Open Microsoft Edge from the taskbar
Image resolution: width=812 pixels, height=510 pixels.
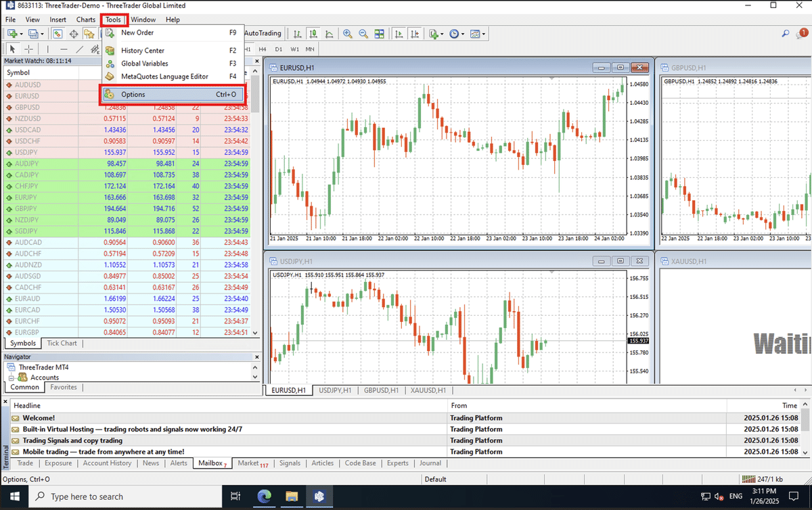265,496
